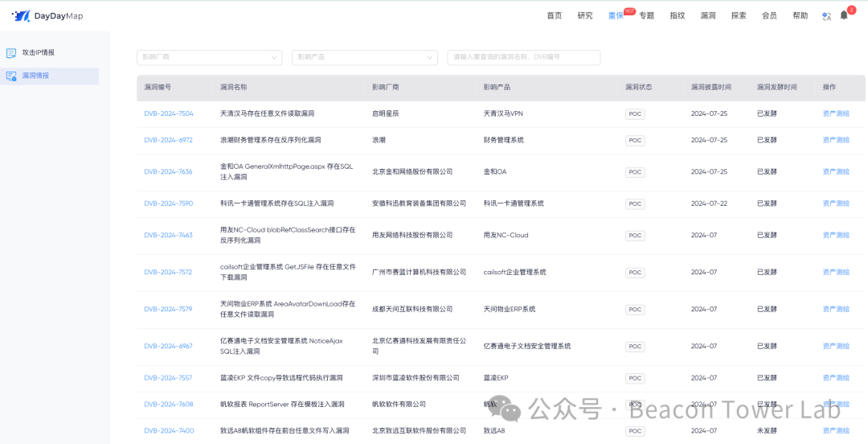Screen dimensions: 868x444
Task: Click 资产测绘 for 用友NC-Cloud row
Action: click(x=836, y=235)
